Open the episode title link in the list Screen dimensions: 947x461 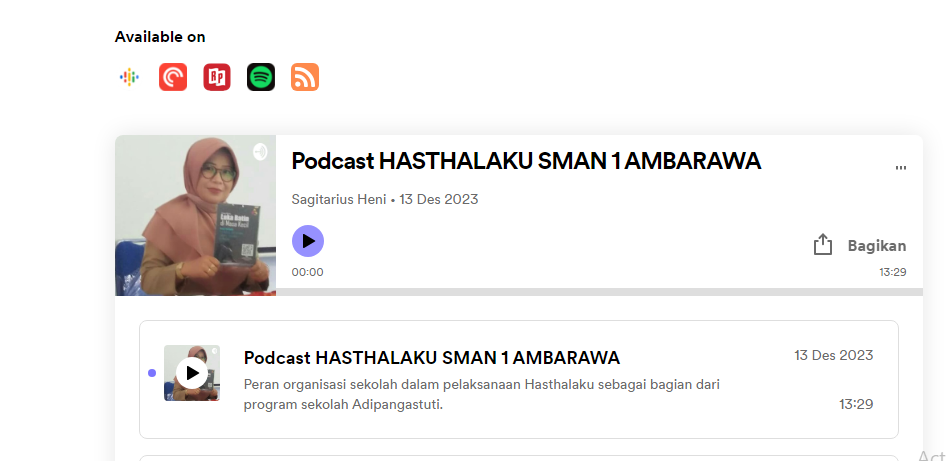pyautogui.click(x=431, y=358)
